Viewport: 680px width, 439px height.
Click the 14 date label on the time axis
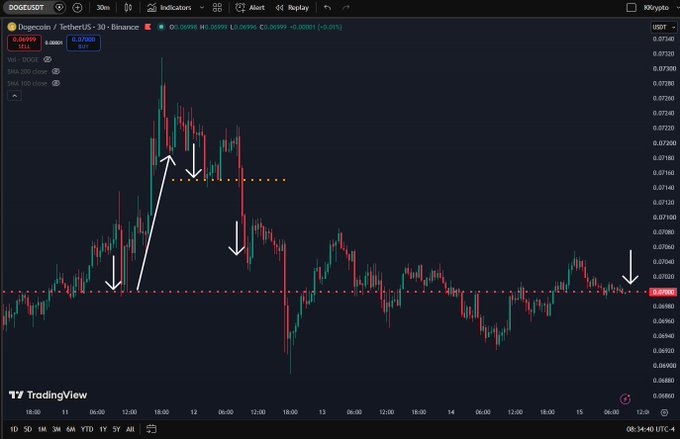point(451,412)
